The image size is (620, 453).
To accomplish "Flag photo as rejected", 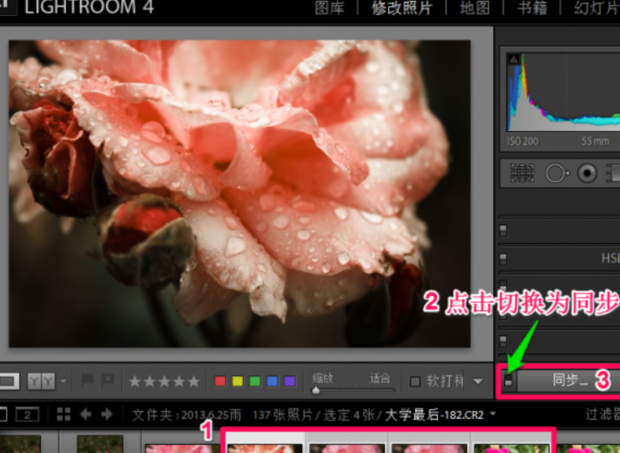I will pos(107,381).
